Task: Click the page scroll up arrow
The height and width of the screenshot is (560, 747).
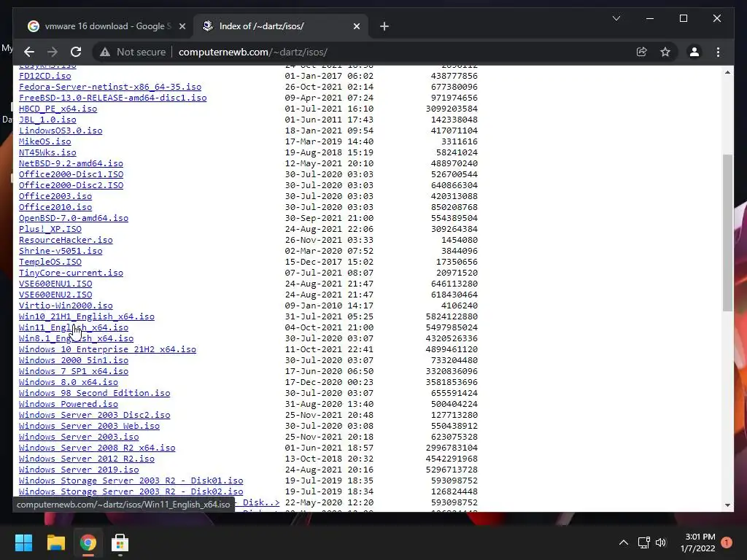Action: [x=727, y=72]
